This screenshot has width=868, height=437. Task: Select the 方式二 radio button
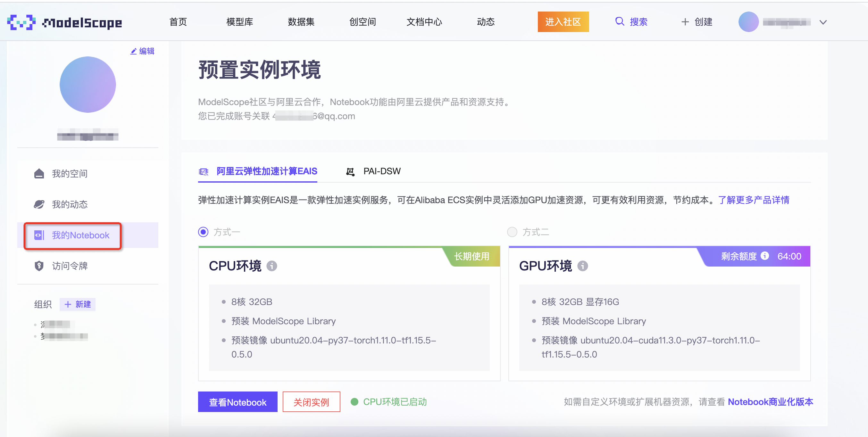coord(512,232)
